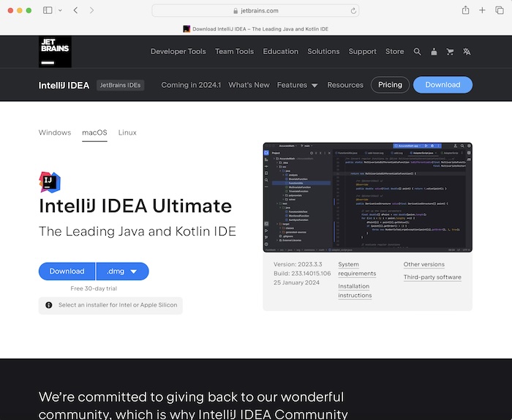Click the jetbrains.com address bar
The width and height of the screenshot is (512, 420).
coord(256,11)
